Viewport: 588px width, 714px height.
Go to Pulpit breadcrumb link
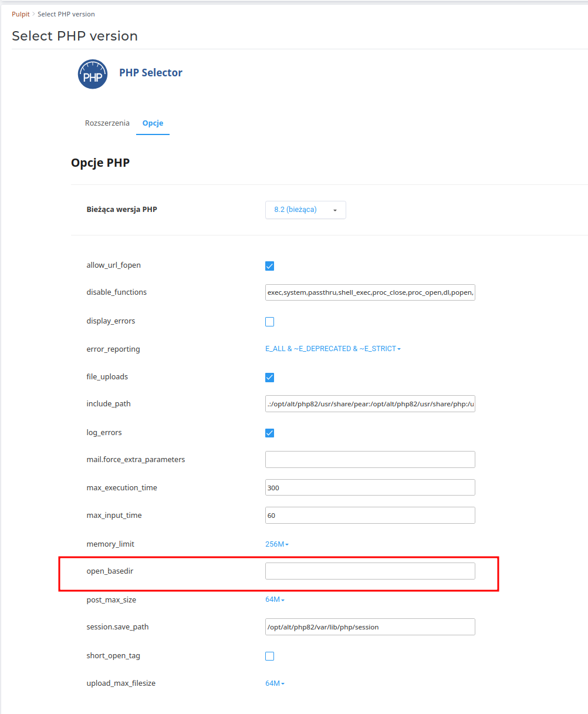pos(21,14)
